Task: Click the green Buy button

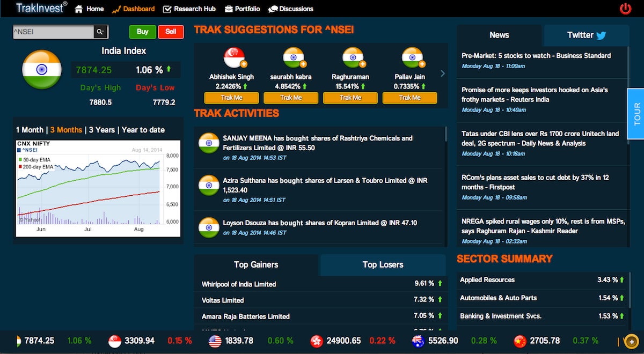Action: (143, 32)
